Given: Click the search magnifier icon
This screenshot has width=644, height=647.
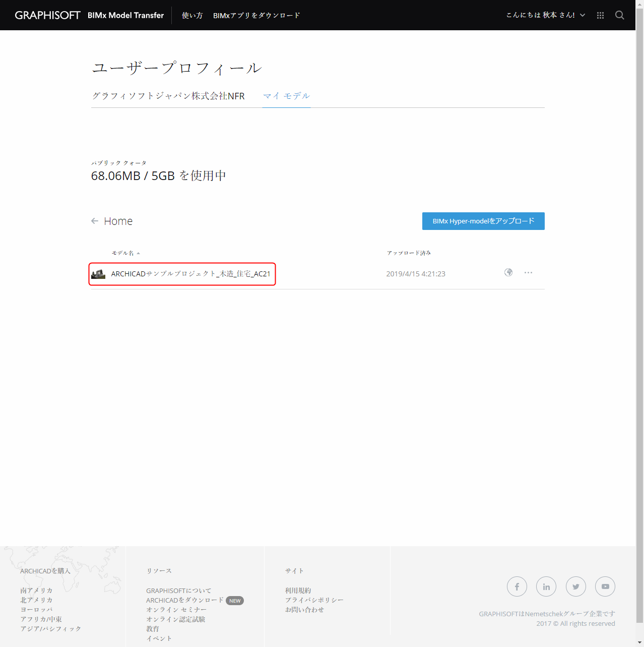Looking at the screenshot, I should click(x=620, y=15).
